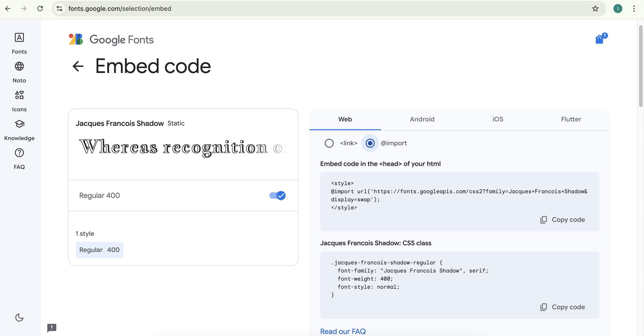Screen dimensions: 644x336
Task: Open the Icons section in sidebar
Action: (x=19, y=101)
